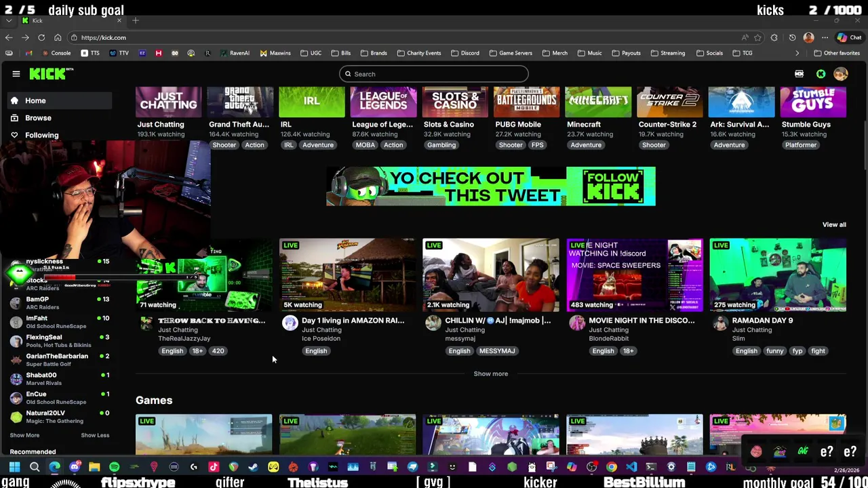
Task: Open the Home icon in sidebar
Action: tap(14, 100)
